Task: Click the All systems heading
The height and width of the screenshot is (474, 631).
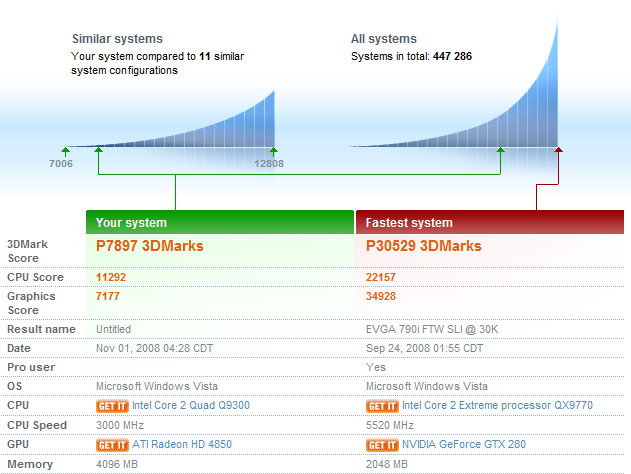Action: tap(384, 39)
